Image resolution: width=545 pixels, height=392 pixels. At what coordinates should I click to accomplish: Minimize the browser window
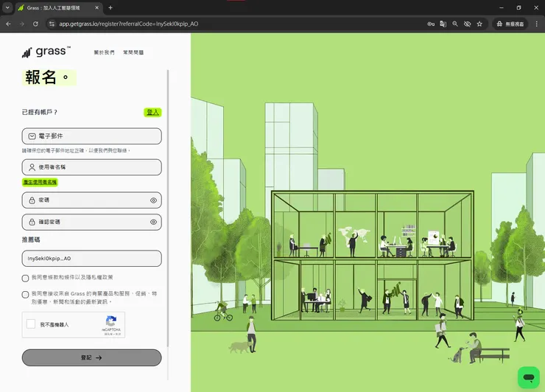(502, 7)
